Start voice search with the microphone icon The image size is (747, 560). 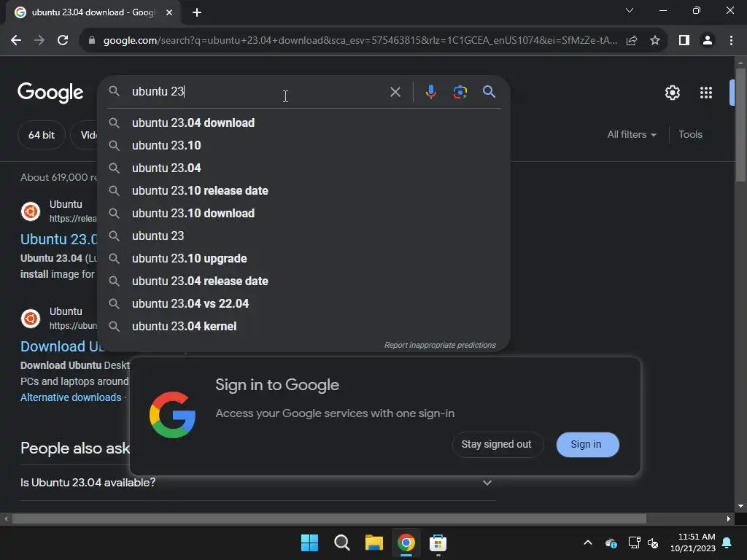pos(430,92)
